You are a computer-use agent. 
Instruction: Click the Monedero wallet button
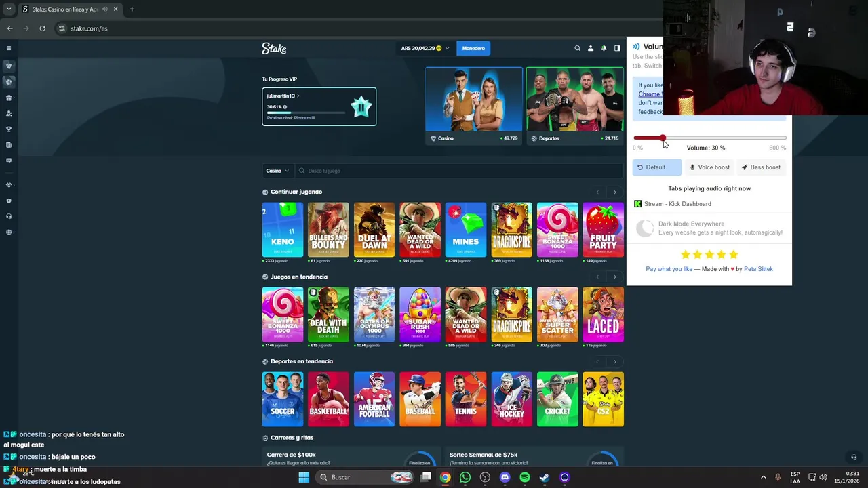pos(473,48)
